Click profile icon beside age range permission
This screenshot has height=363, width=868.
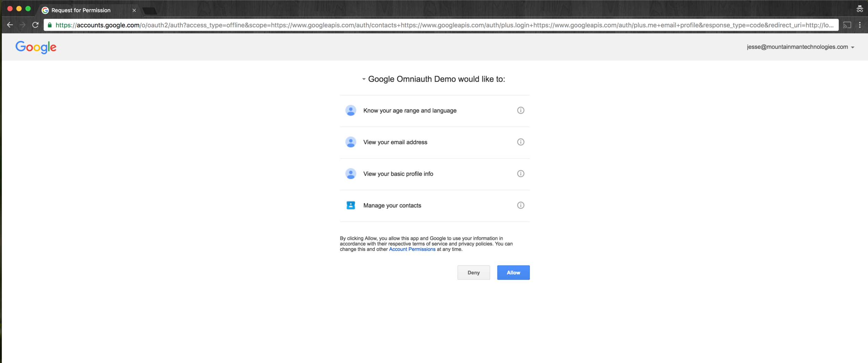(x=351, y=110)
